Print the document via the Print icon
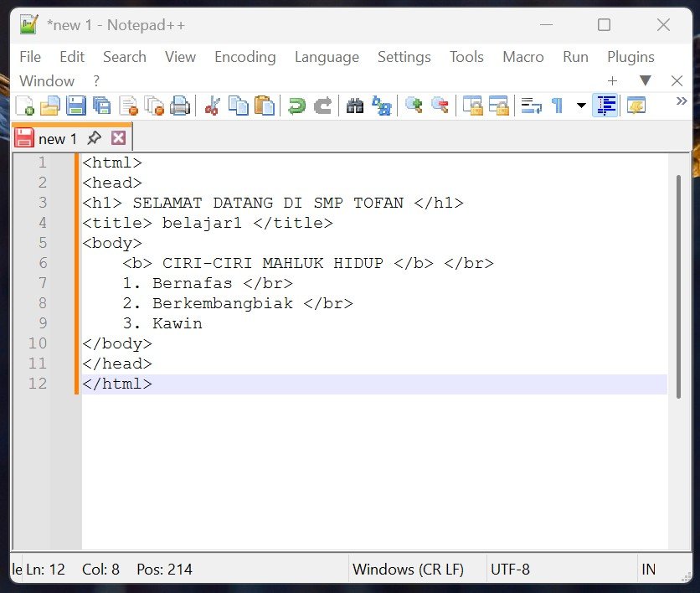The height and width of the screenshot is (593, 700). click(x=180, y=105)
